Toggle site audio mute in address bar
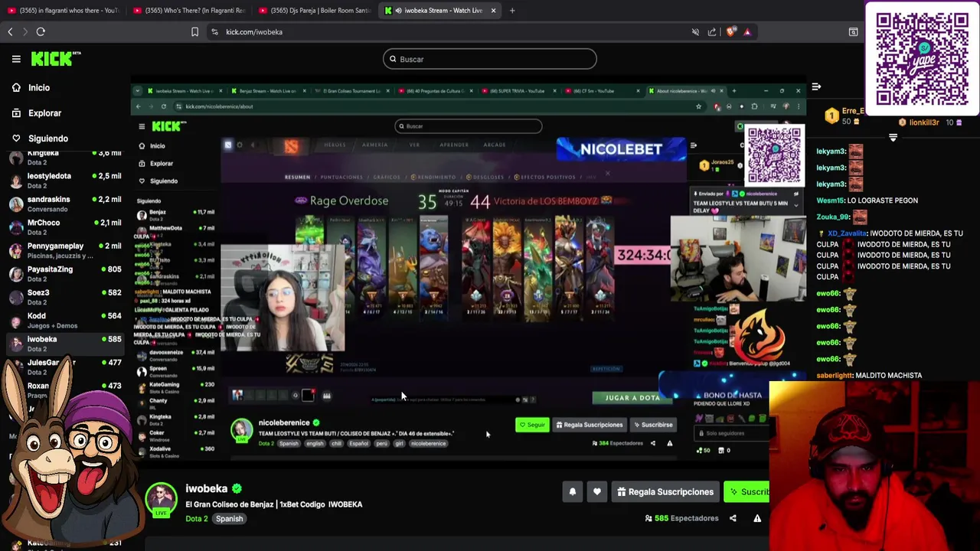The width and height of the screenshot is (980, 551). [x=695, y=32]
